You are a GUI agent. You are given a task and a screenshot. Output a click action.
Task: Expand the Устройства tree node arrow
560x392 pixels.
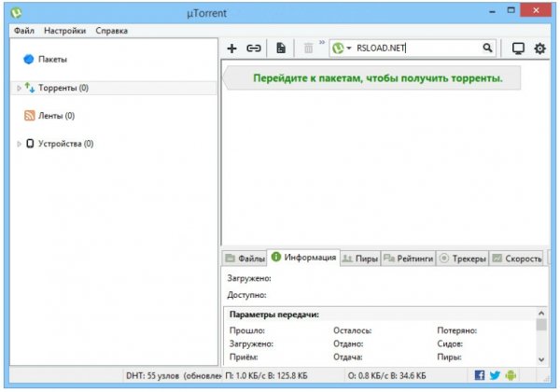click(x=19, y=144)
